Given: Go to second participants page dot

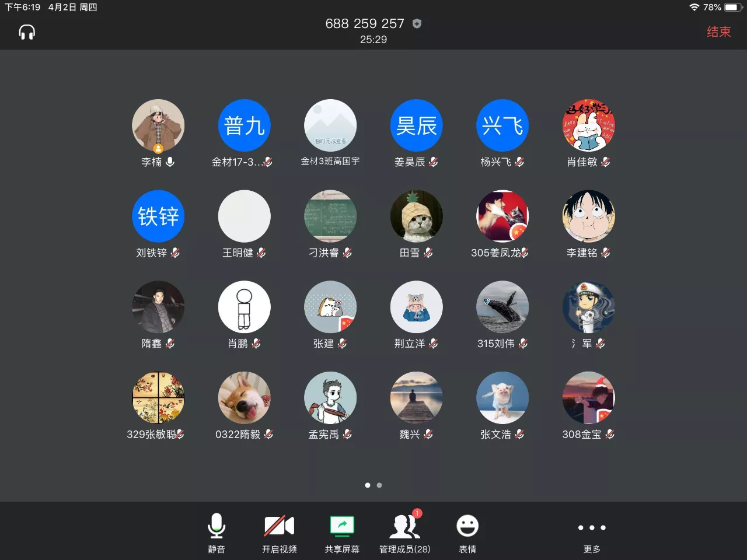Looking at the screenshot, I should click(x=379, y=485).
